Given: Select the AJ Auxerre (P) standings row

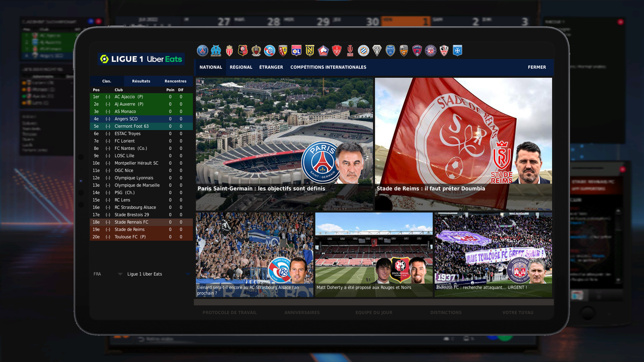Looking at the screenshot, I should tap(141, 104).
